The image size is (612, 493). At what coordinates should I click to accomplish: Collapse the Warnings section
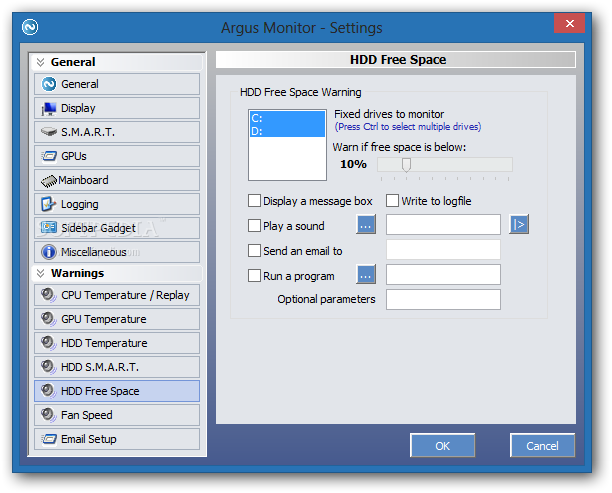(40, 273)
